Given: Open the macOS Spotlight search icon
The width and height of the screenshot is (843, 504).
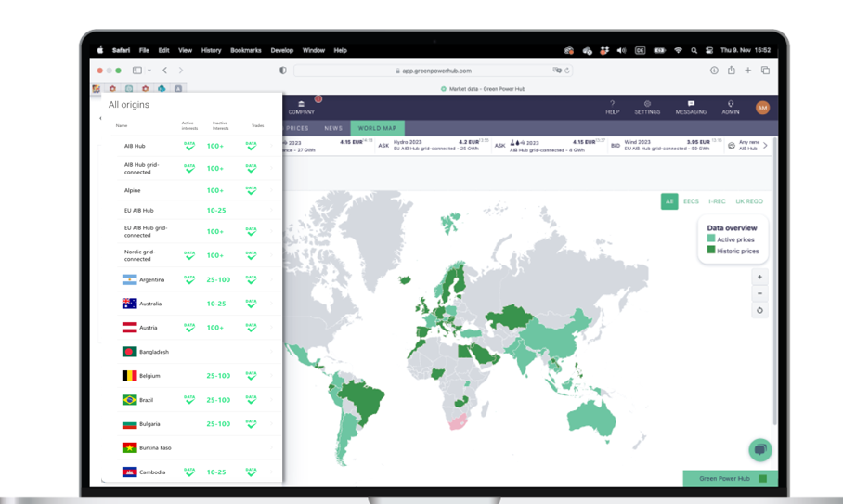Looking at the screenshot, I should [694, 50].
